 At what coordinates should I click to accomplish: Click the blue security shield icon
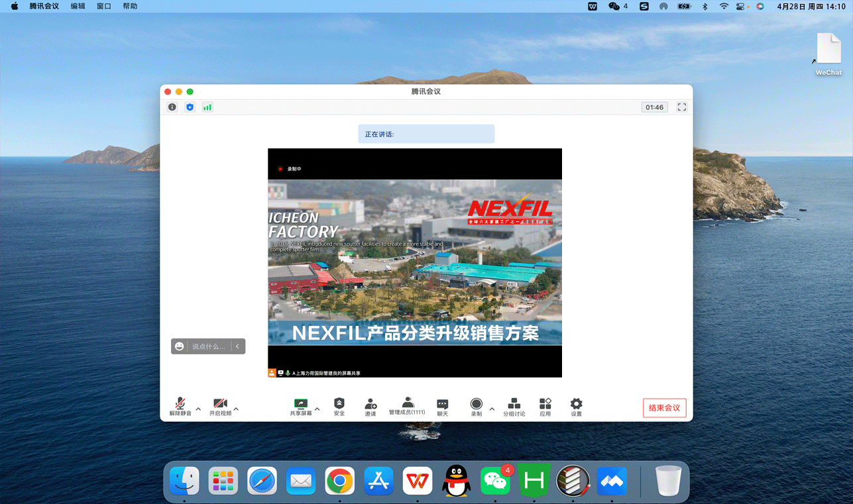tap(190, 107)
